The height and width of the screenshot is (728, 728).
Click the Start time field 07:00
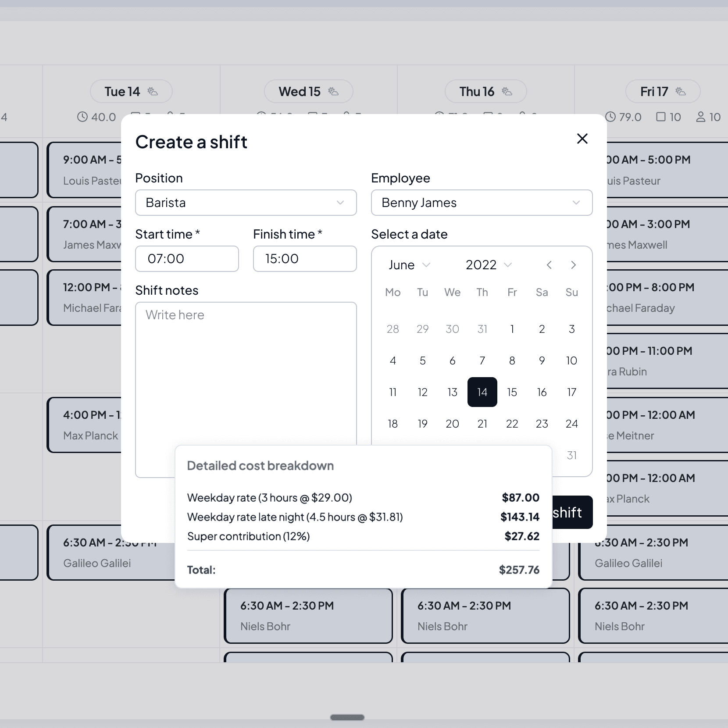tap(187, 259)
